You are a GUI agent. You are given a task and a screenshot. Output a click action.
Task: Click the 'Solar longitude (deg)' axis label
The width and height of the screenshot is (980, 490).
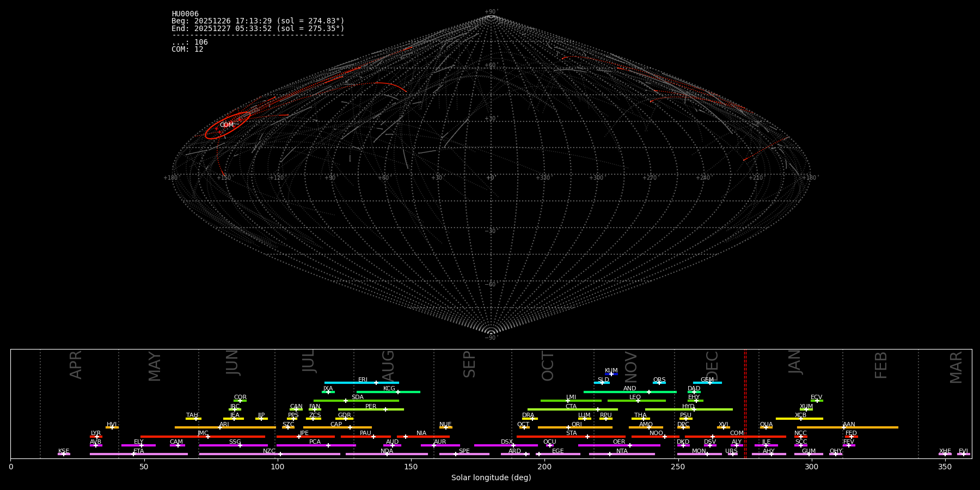[x=491, y=478]
